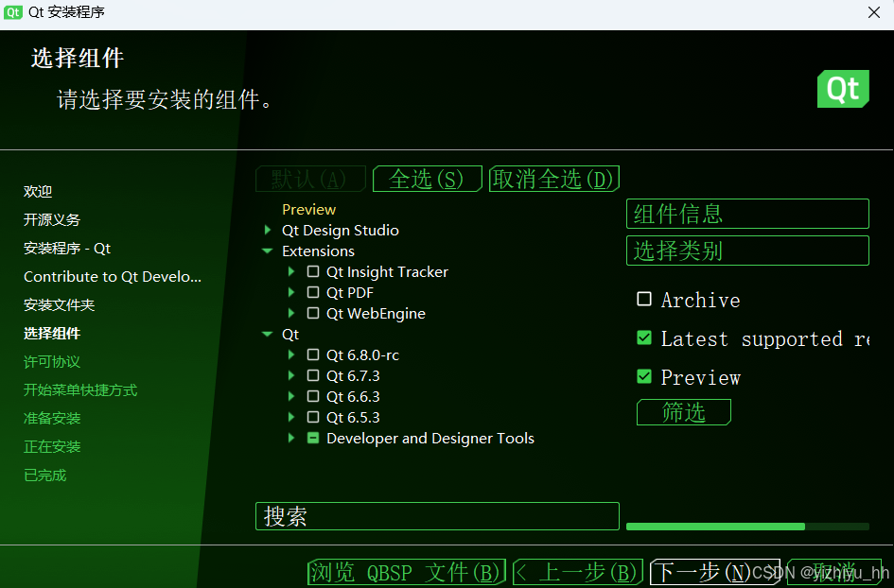Enable the Archive filter checkbox
Viewport: 894px width, 588px height.
pos(644,299)
